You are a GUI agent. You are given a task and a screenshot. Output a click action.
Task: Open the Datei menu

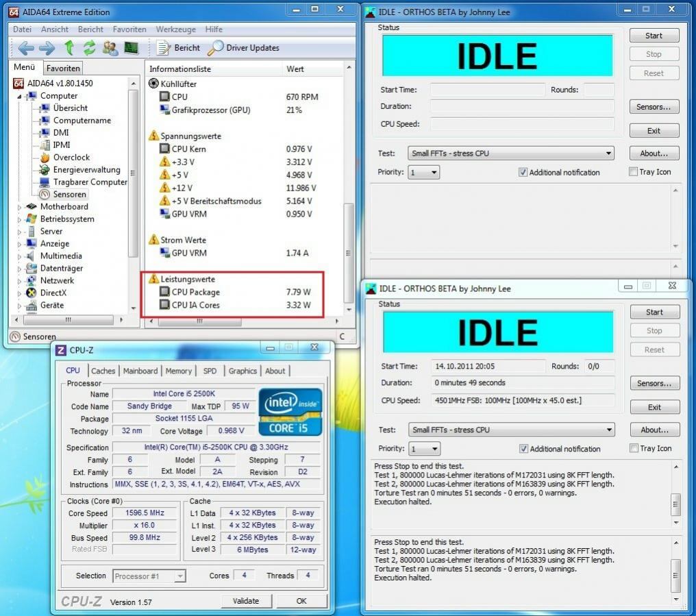(22, 29)
